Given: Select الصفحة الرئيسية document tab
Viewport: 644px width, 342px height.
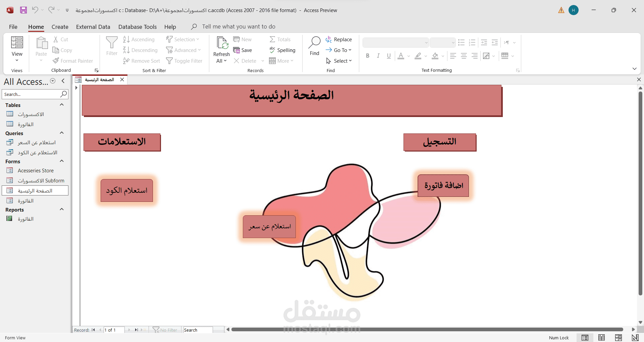Looking at the screenshot, I should point(99,79).
